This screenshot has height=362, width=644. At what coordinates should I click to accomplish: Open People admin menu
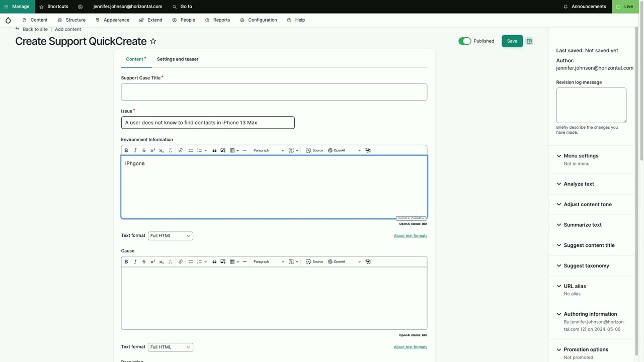tap(184, 20)
